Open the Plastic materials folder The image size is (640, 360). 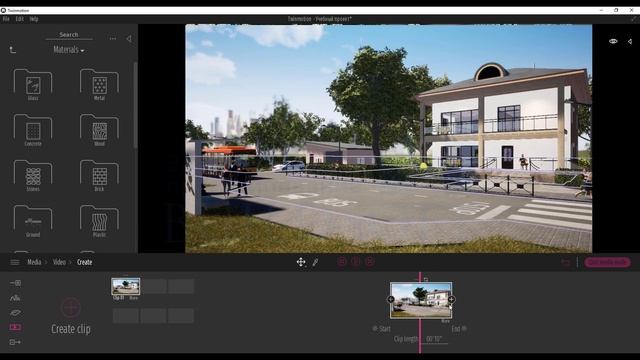100,221
